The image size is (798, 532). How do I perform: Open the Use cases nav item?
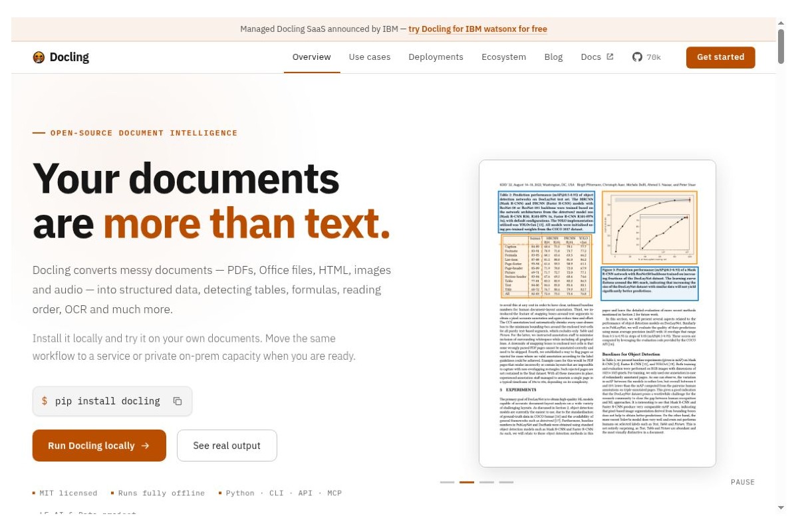point(370,57)
